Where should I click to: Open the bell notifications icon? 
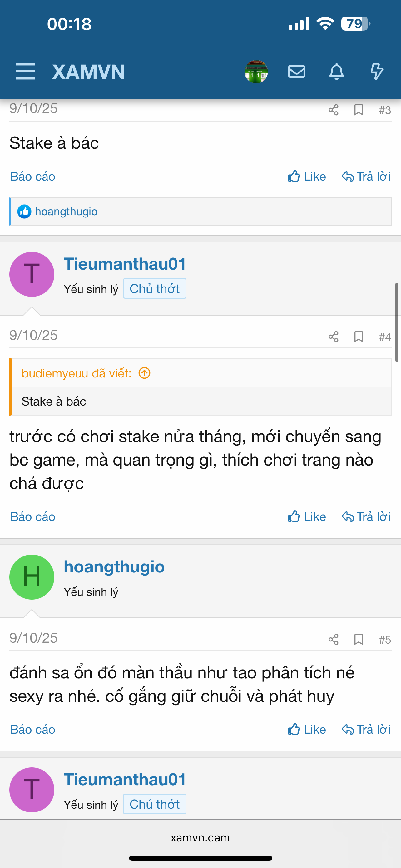336,72
